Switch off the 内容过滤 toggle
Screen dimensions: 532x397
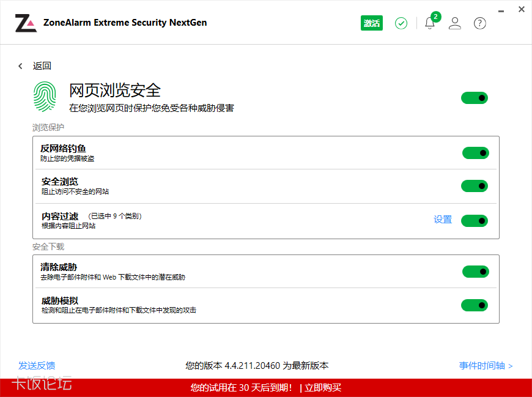click(475, 220)
